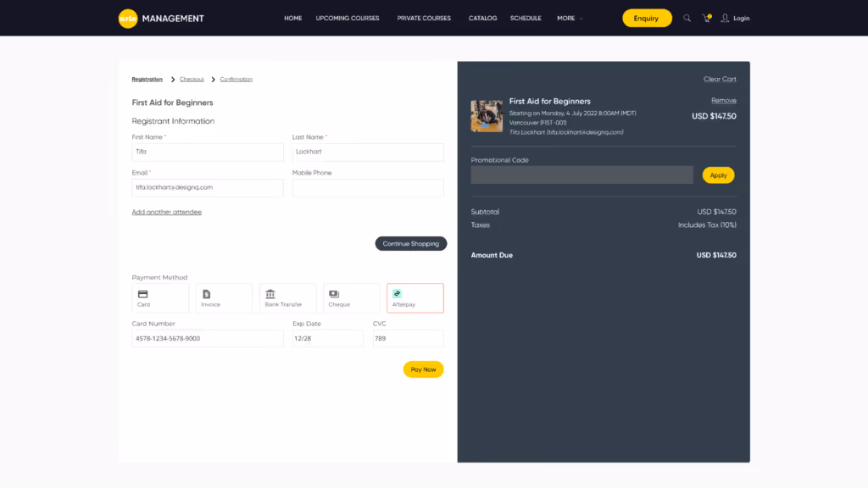This screenshot has height=488, width=868.
Task: Focus the Promotional Code field
Action: [x=581, y=175]
